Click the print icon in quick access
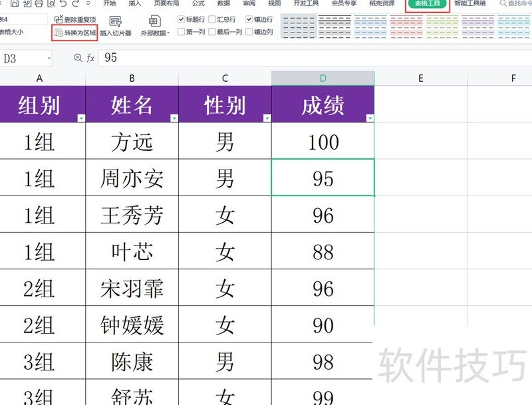This screenshot has width=532, height=405. pyautogui.click(x=39, y=4)
